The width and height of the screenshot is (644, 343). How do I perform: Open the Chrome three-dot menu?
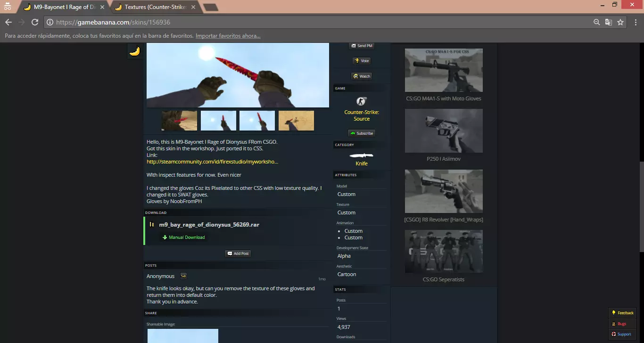coord(635,22)
